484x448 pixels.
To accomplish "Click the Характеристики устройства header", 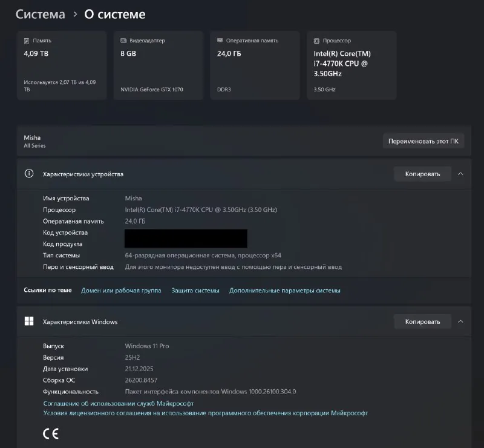I will [244, 174].
